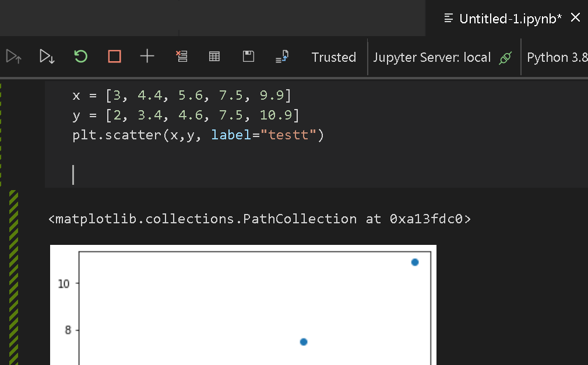Click the x = [3, 4.4, ...] code line
This screenshot has height=365, width=588.
[181, 96]
